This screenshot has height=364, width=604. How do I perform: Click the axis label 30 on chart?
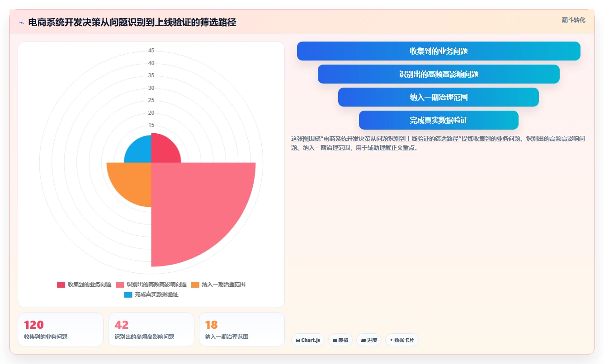click(151, 88)
